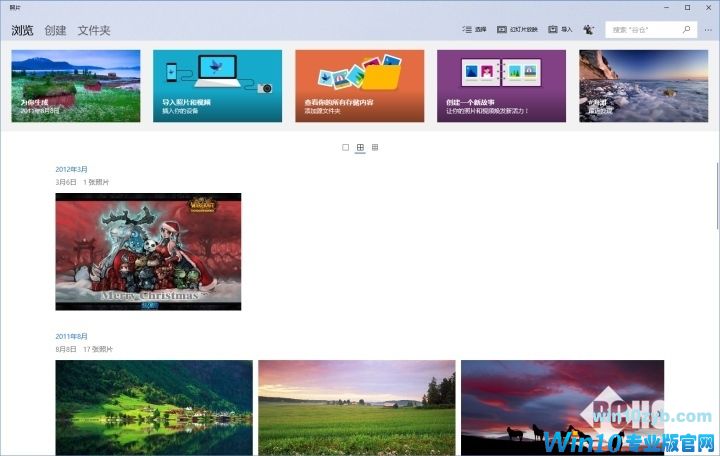
Task: Start the 幻灯片放映 slideshow
Action: coord(517,29)
